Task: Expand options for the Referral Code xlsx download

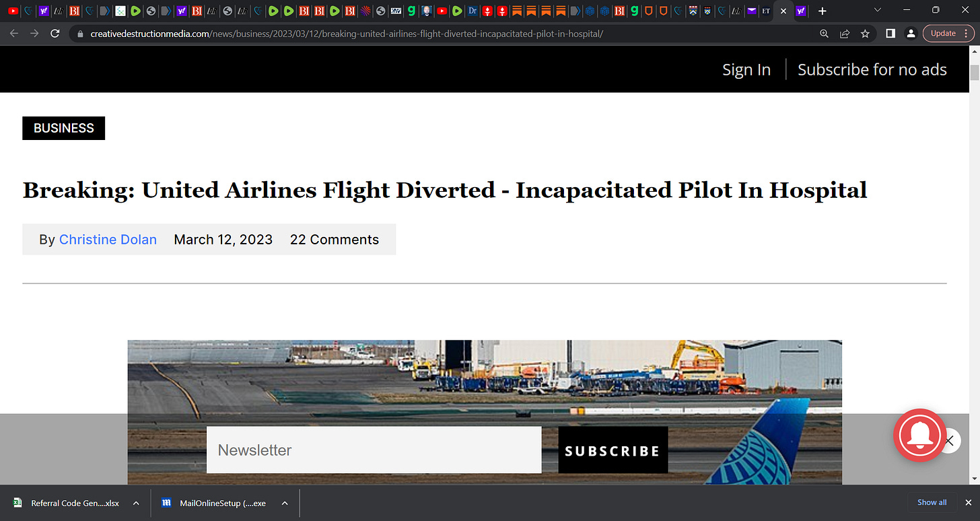Action: pyautogui.click(x=136, y=503)
